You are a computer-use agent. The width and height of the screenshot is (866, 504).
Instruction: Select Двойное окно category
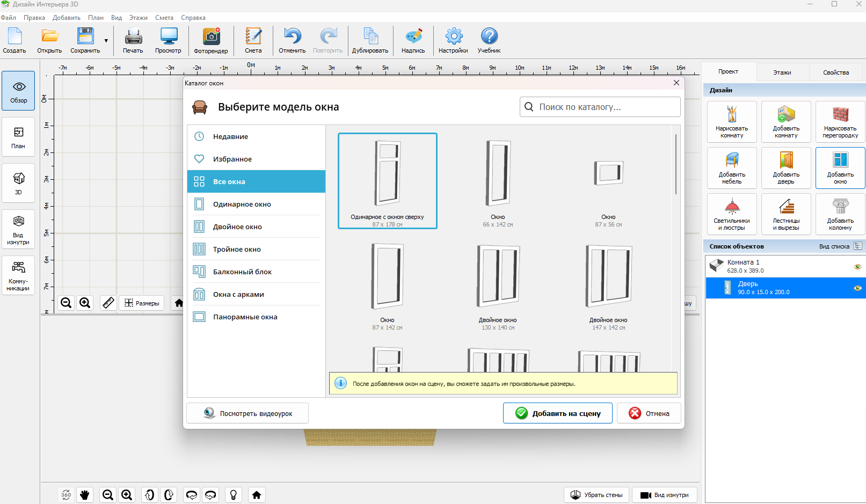[x=257, y=227]
